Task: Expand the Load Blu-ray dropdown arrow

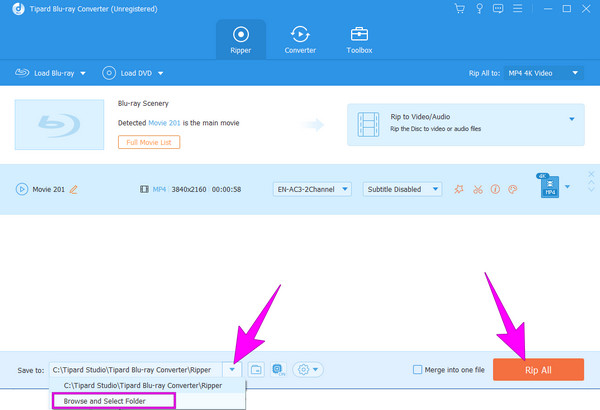Action: 83,73
